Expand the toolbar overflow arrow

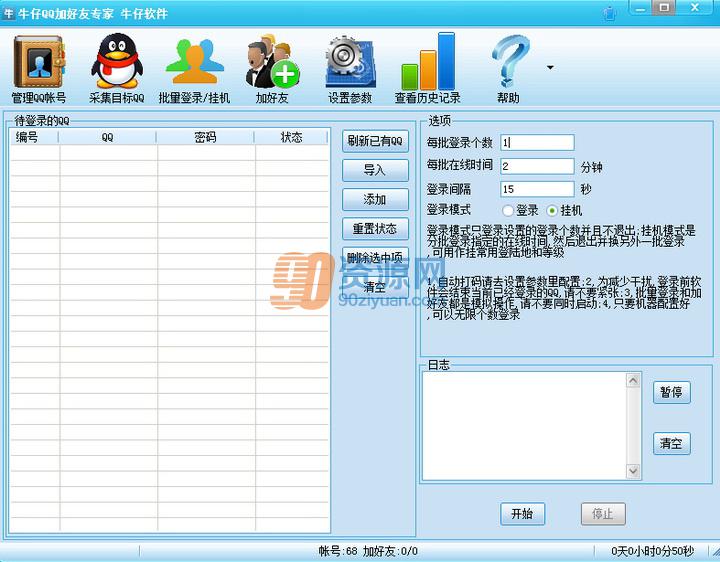tap(550, 67)
